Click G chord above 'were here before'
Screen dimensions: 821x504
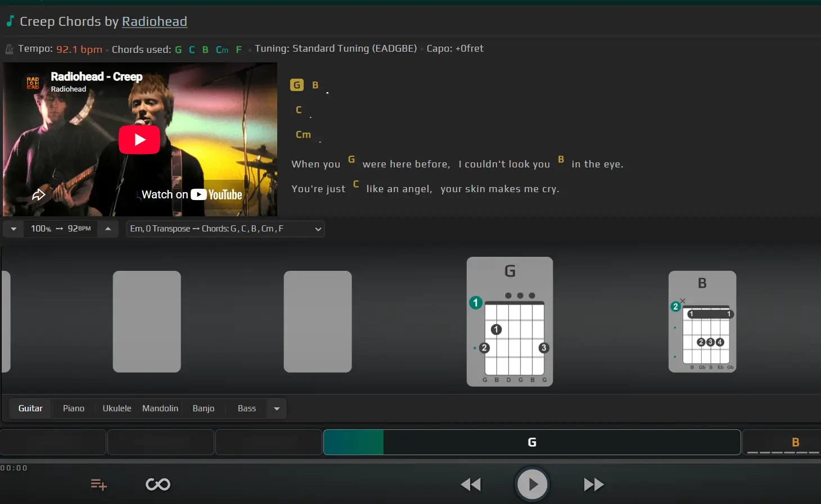pyautogui.click(x=351, y=159)
